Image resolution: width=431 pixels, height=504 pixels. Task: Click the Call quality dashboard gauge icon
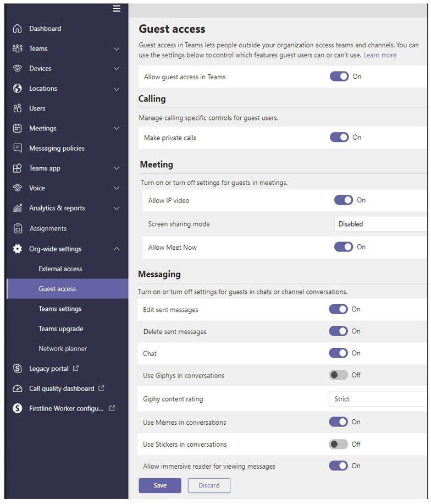[x=18, y=388]
